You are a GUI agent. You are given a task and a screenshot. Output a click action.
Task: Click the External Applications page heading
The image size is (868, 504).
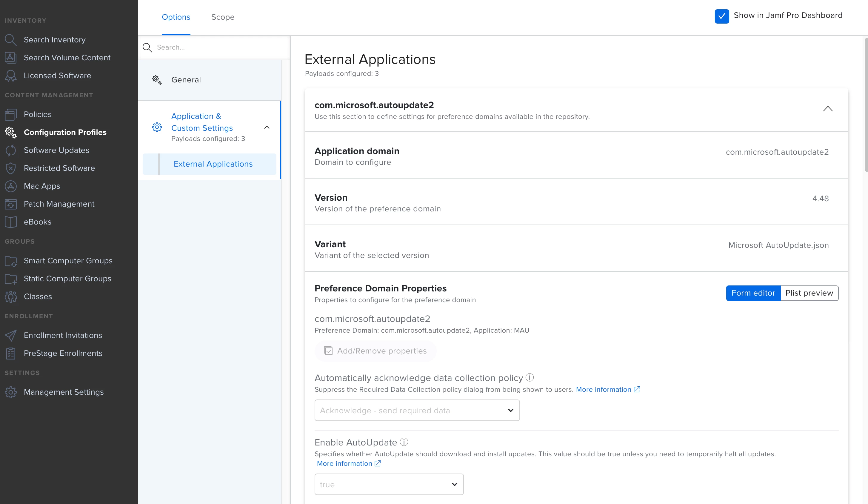(370, 59)
